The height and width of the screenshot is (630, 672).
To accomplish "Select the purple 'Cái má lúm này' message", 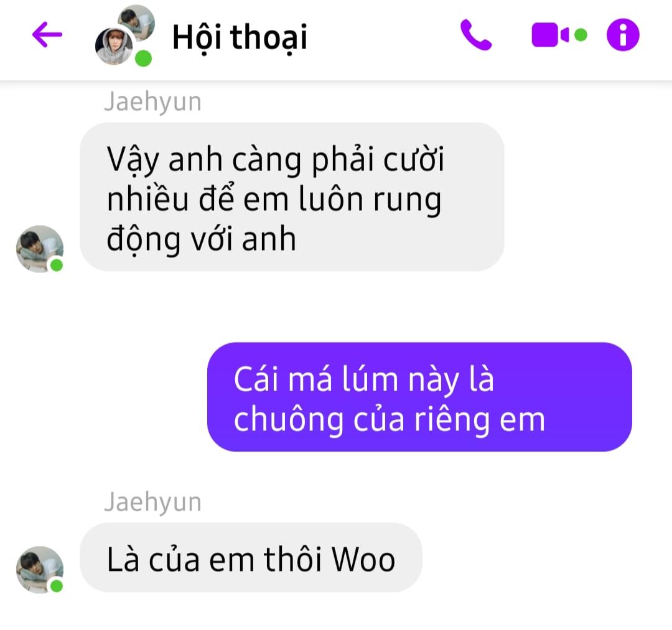I will [419, 397].
